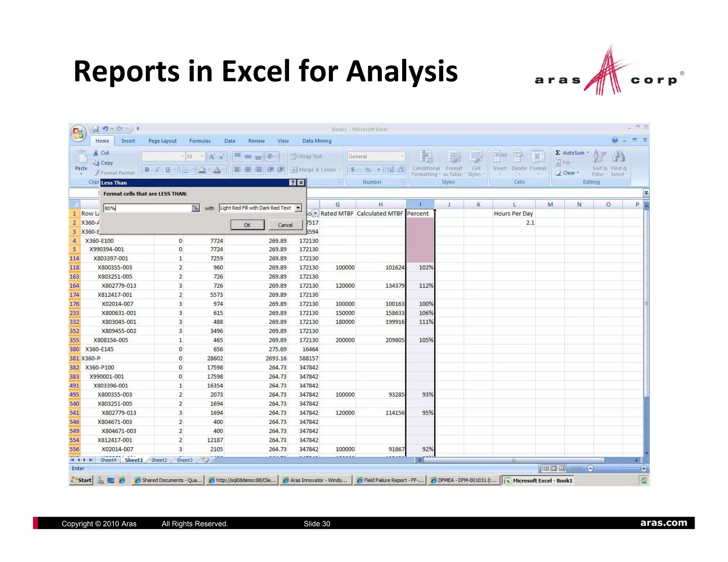The width and height of the screenshot is (728, 562).
Task: Click the Percent Style icon
Action: tap(368, 170)
